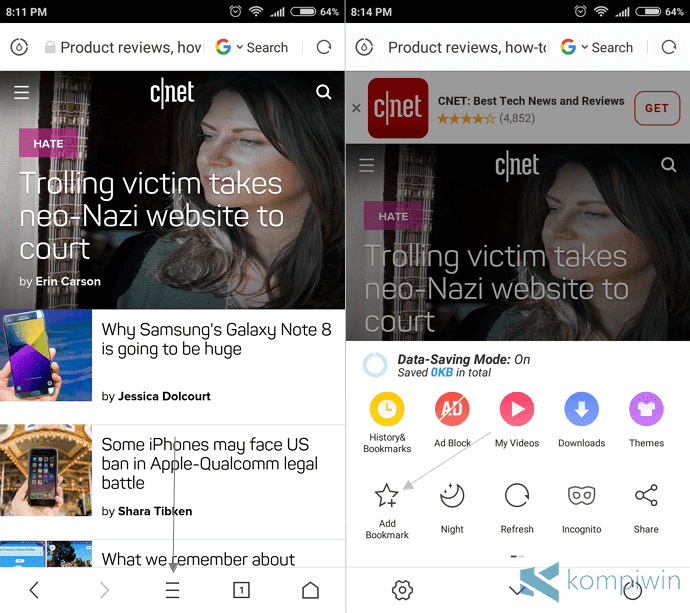Toggle Night mode

point(452,508)
